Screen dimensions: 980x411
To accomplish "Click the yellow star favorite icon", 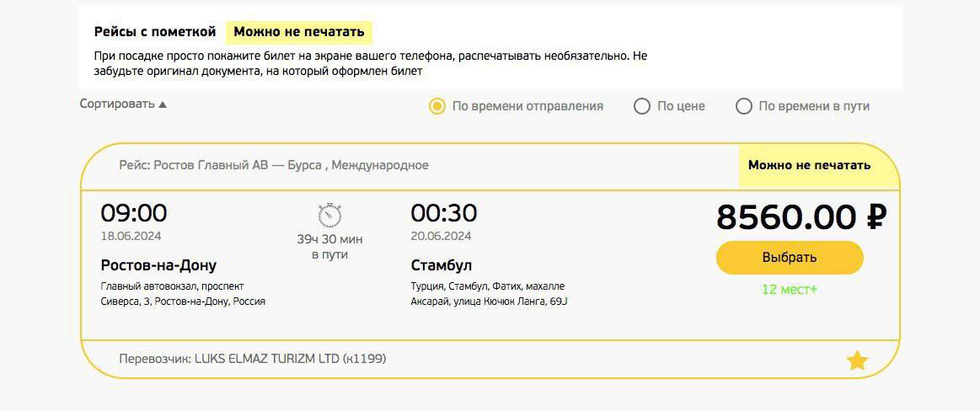I will coord(857,361).
